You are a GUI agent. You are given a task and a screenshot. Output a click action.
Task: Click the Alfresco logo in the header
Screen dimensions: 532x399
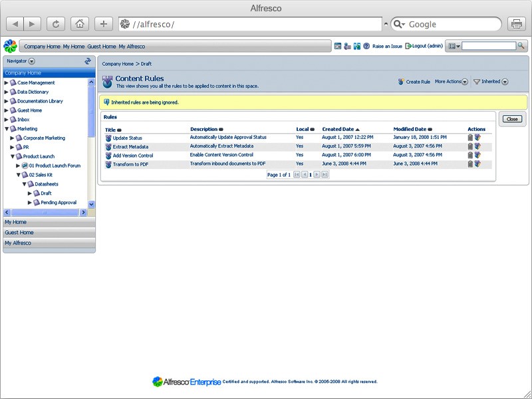tap(9, 45)
